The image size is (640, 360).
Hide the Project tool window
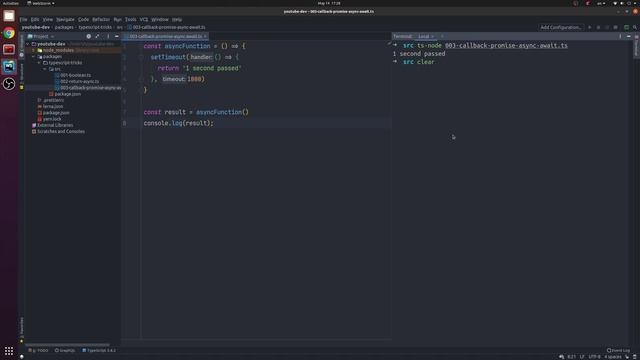117,36
